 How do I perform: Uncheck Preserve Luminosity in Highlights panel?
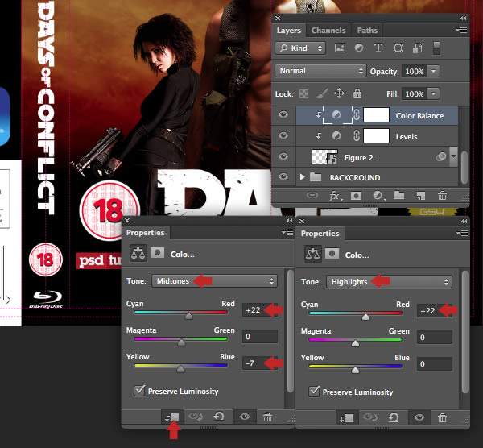coord(314,392)
